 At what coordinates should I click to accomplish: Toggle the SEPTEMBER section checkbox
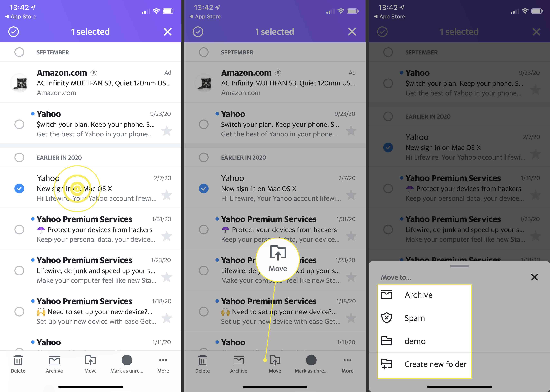coord(19,52)
